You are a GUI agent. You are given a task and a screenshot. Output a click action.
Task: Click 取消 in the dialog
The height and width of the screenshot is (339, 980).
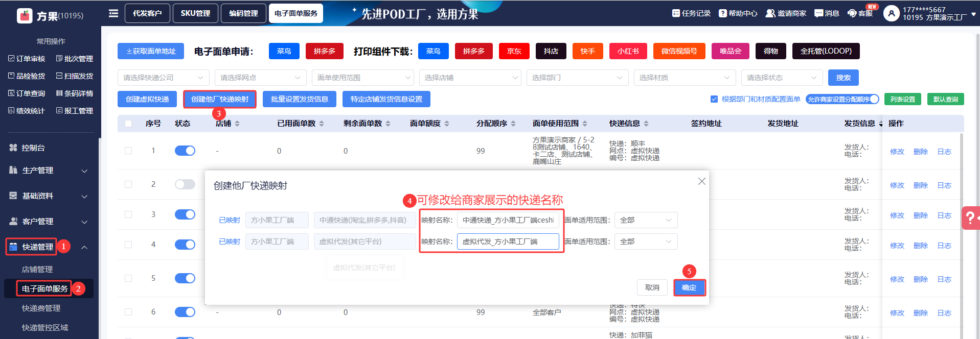click(x=652, y=287)
